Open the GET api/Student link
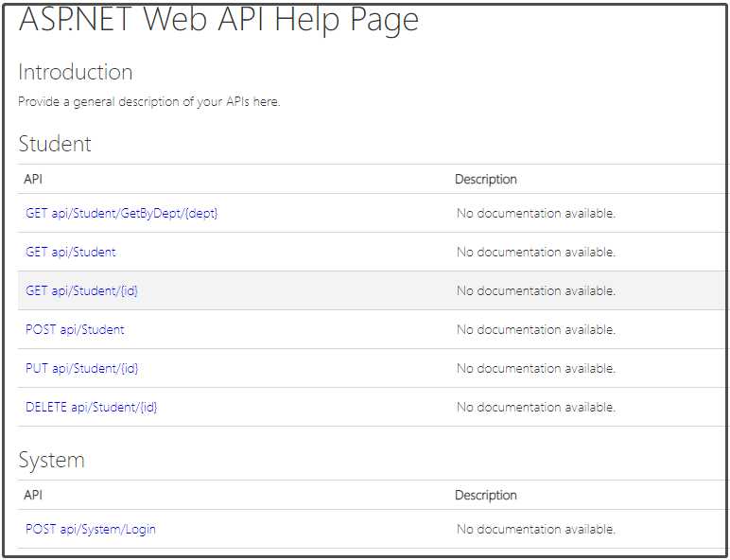Image resolution: width=730 pixels, height=560 pixels. point(70,252)
